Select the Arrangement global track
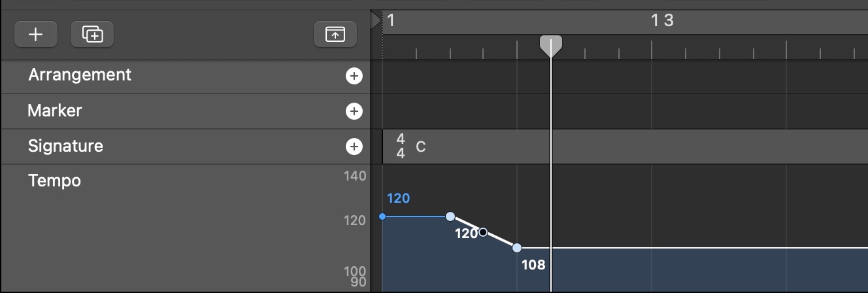Viewport: 868px width, 293px height. point(80,75)
